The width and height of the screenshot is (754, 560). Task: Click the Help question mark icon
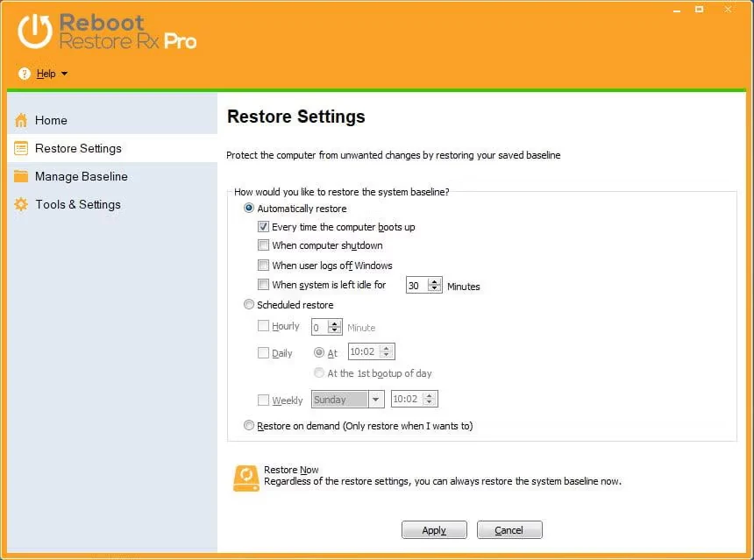click(x=25, y=74)
